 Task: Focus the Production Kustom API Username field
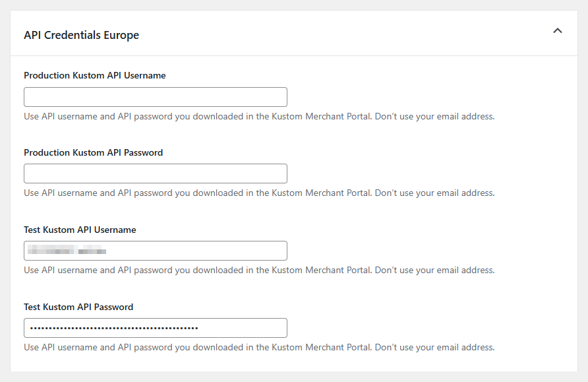click(156, 97)
